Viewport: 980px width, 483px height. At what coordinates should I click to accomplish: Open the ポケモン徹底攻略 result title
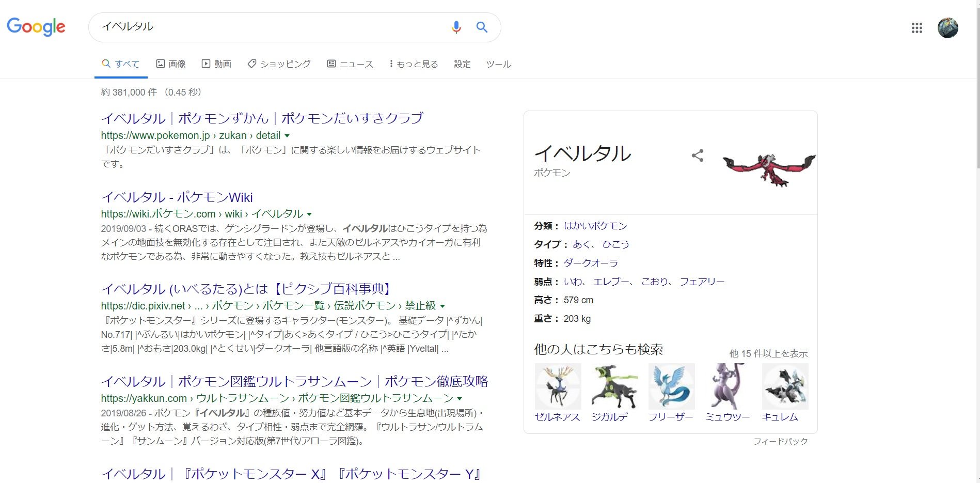295,382
